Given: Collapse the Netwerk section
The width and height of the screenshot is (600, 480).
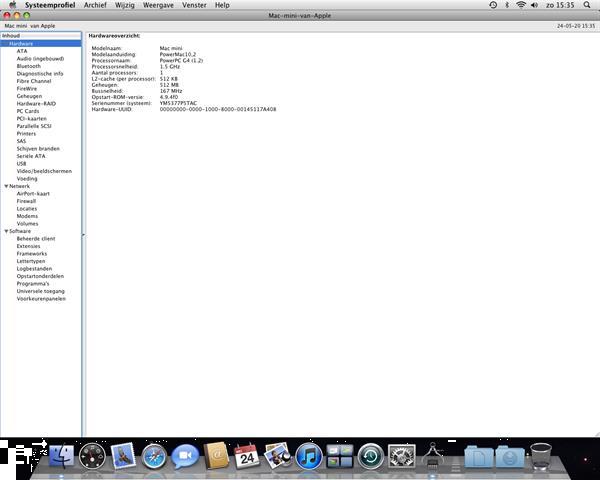Looking at the screenshot, I should (x=6, y=186).
